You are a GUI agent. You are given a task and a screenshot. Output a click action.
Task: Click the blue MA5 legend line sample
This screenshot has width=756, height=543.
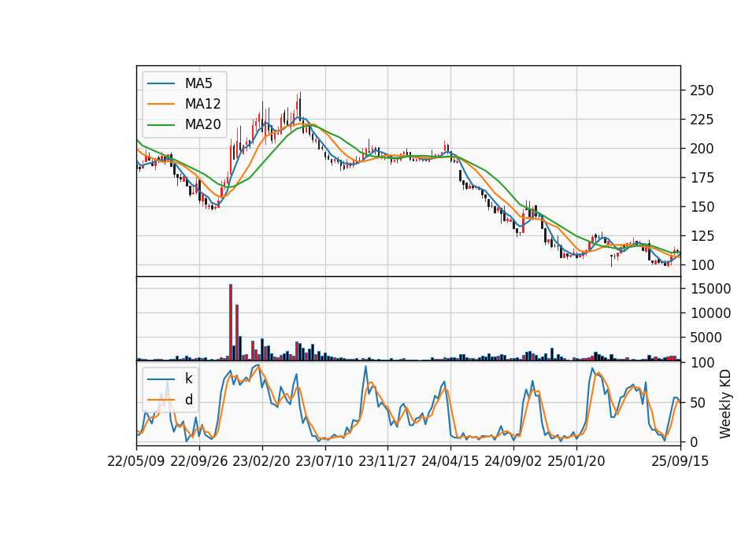161,83
